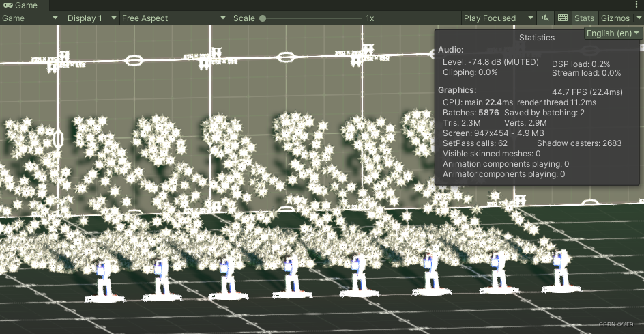Click the DSP load: 0.2% text
The image size is (644, 334).
click(581, 64)
